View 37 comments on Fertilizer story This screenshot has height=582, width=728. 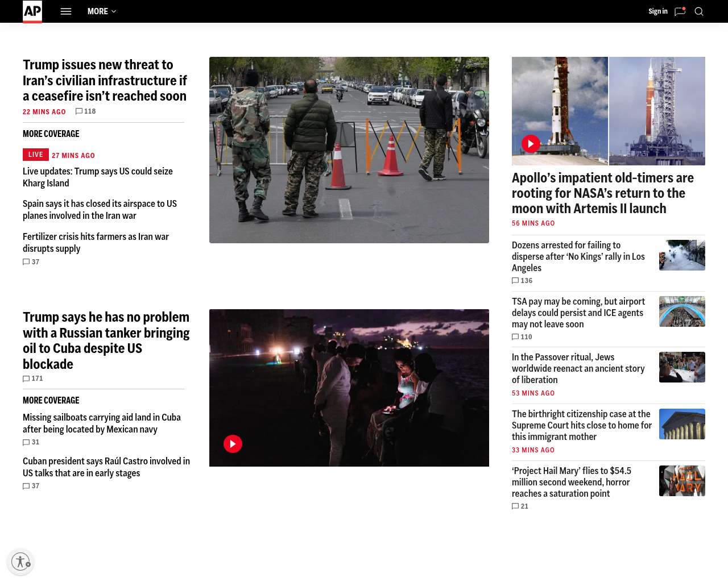pyautogui.click(x=31, y=262)
